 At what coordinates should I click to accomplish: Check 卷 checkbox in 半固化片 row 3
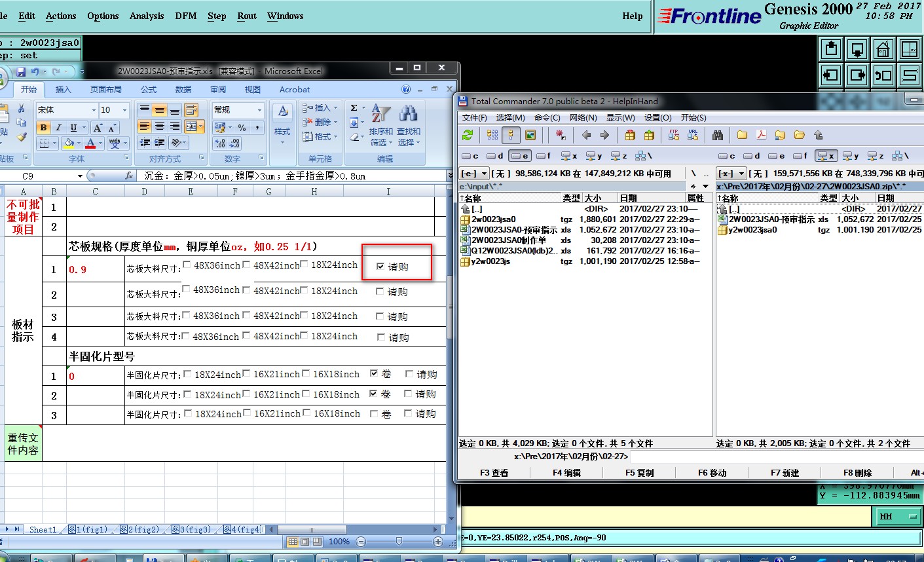point(374,414)
